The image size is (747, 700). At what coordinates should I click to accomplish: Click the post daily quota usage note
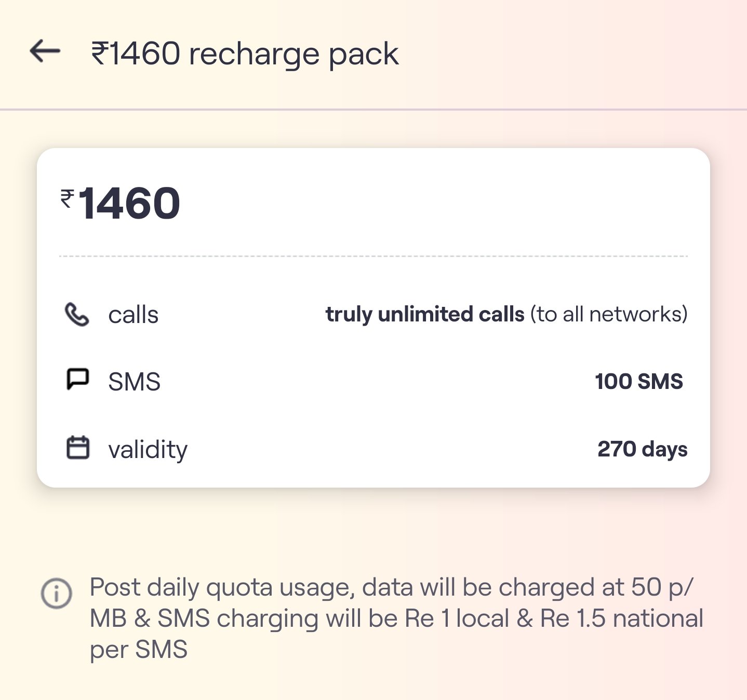[x=391, y=587]
